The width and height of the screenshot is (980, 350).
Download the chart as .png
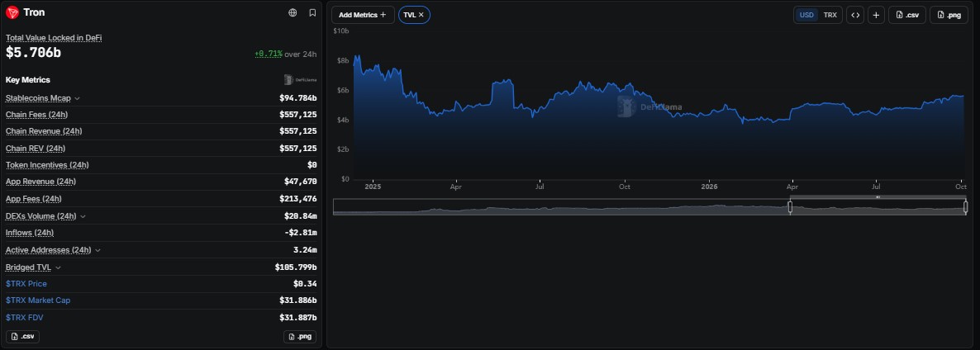(x=949, y=15)
